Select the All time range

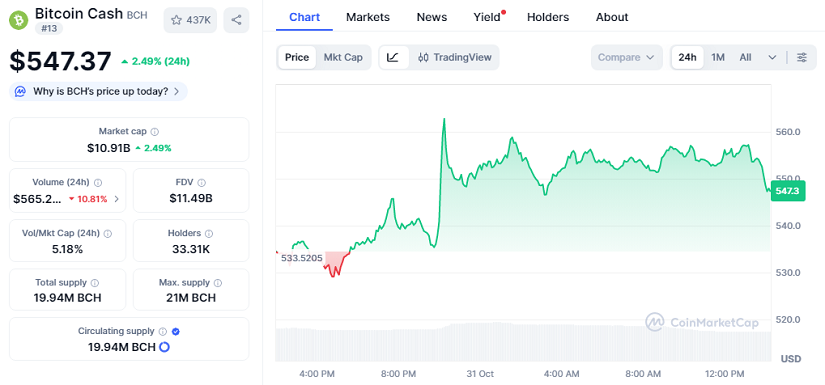click(x=746, y=57)
